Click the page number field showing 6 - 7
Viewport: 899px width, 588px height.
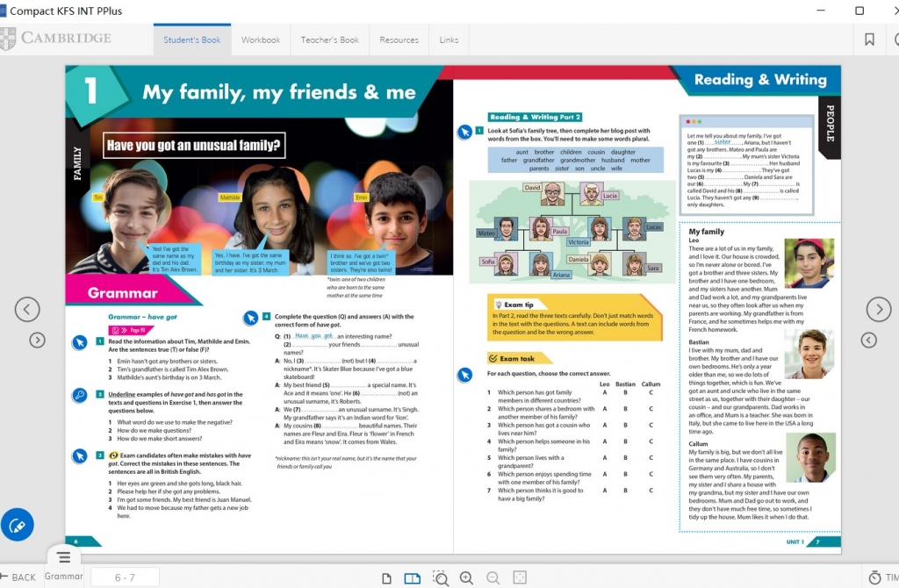[125, 577]
